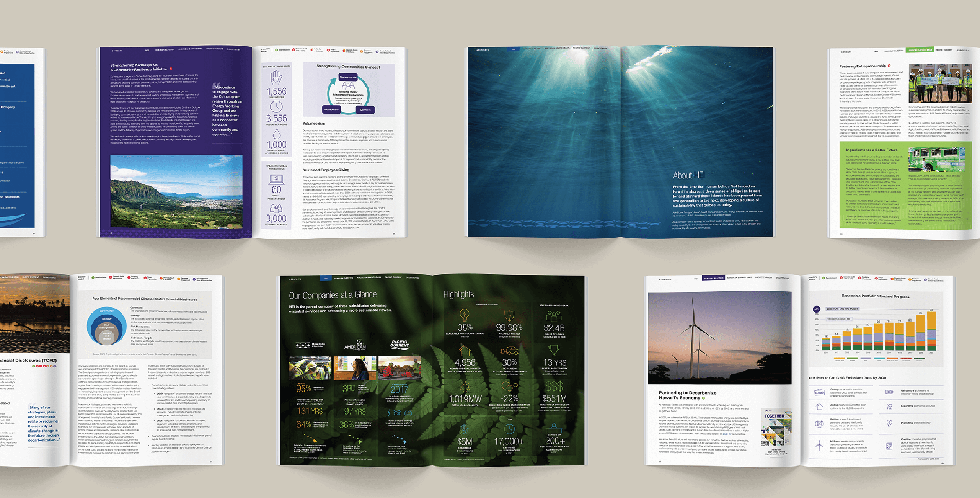Click the leaf icon beside Creating innovative programs
Image resolution: width=980 pixels, height=498 pixels.
tap(889, 446)
